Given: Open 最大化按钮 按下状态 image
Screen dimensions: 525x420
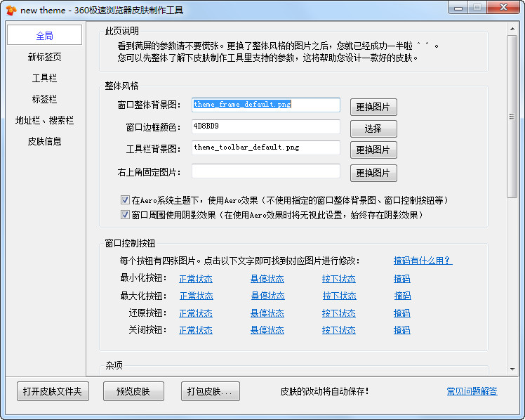Looking at the screenshot, I should click(340, 296).
